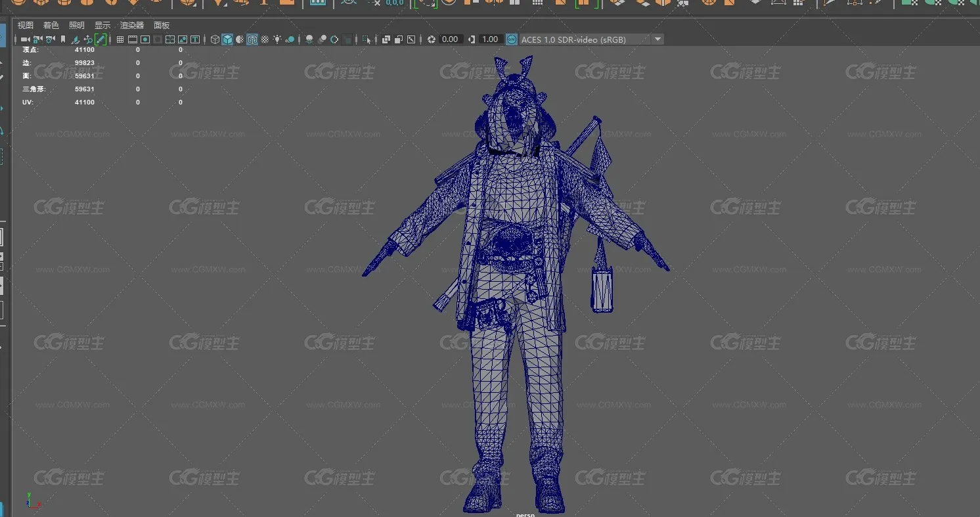Click the 三角形 triangle count value 59631
The image size is (980, 517).
click(x=85, y=89)
